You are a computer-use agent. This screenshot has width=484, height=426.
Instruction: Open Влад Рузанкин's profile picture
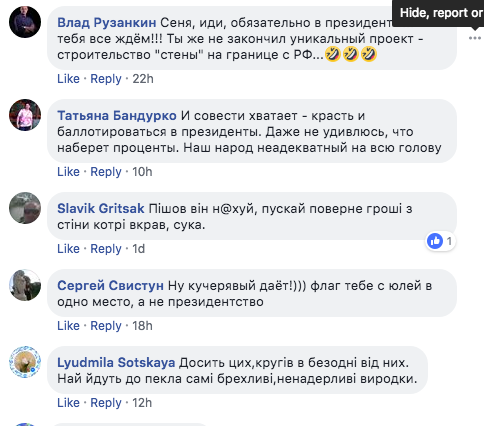click(25, 22)
